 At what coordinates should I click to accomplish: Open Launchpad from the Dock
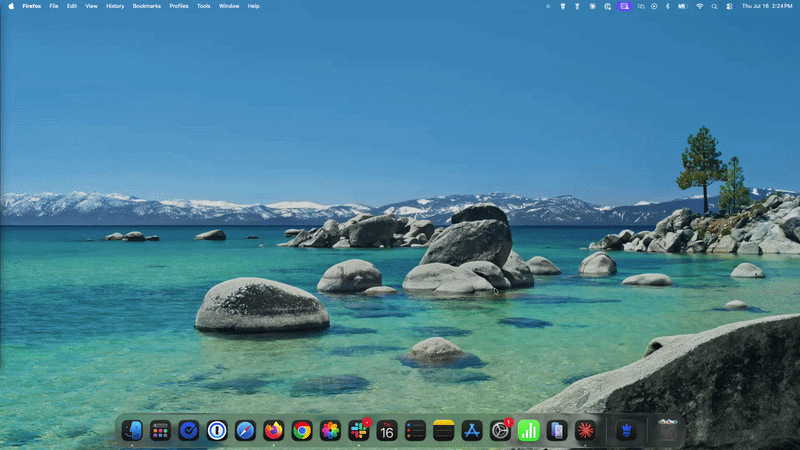pos(160,431)
